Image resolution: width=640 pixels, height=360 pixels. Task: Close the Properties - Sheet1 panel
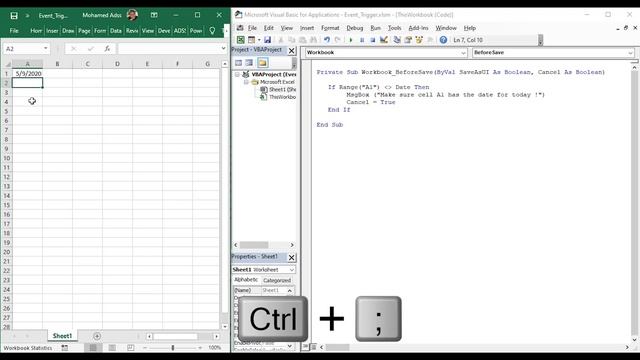(291, 258)
